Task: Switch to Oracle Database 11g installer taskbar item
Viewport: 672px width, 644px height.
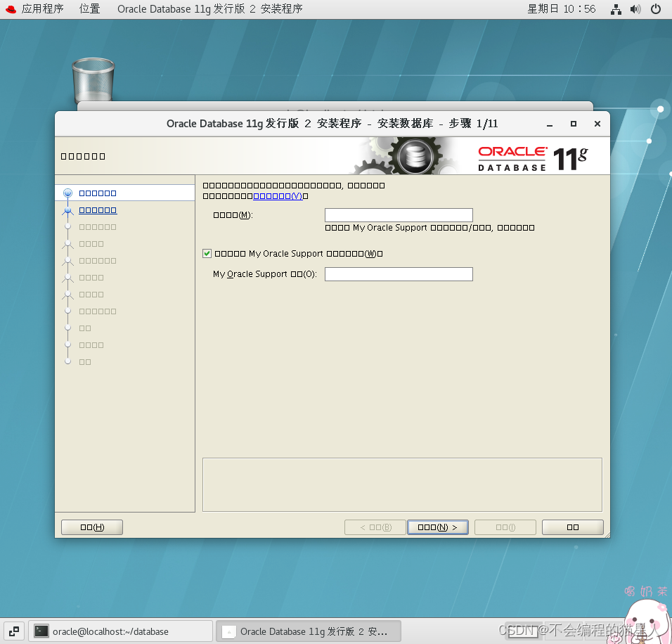Action: pyautogui.click(x=309, y=631)
